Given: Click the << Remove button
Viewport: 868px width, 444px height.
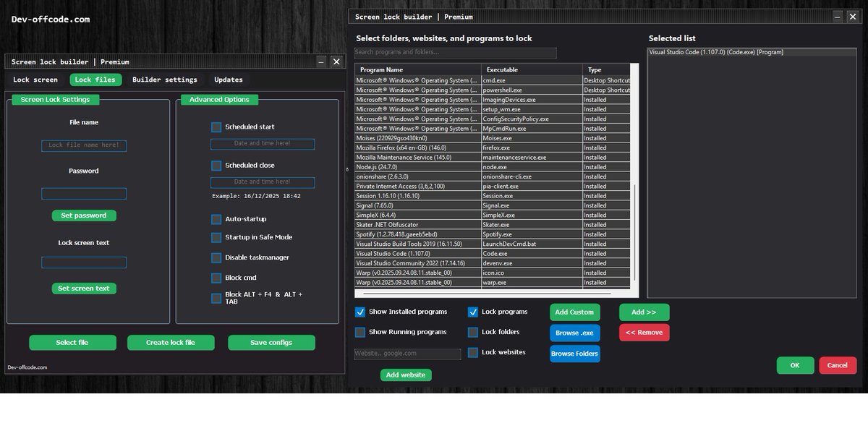Looking at the screenshot, I should coord(644,333).
